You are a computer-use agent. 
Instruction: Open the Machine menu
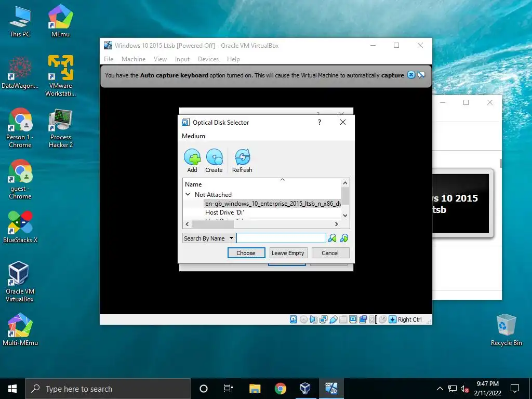point(134,59)
